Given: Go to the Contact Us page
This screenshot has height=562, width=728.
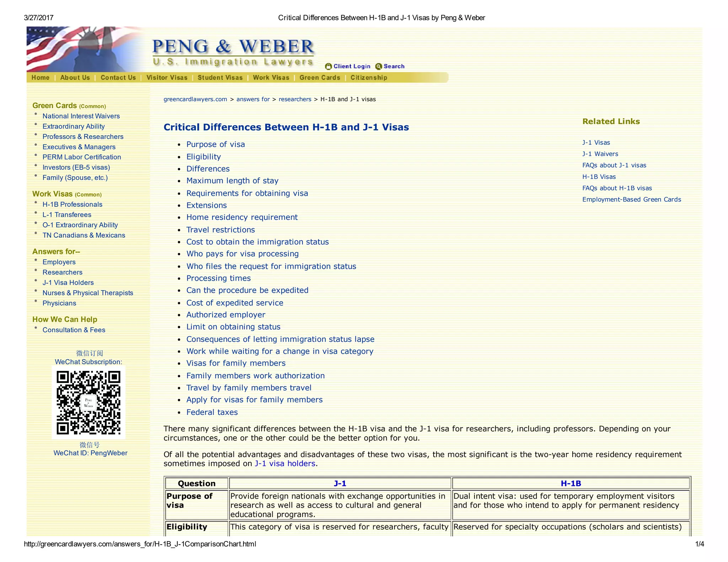Looking at the screenshot, I should tap(118, 77).
